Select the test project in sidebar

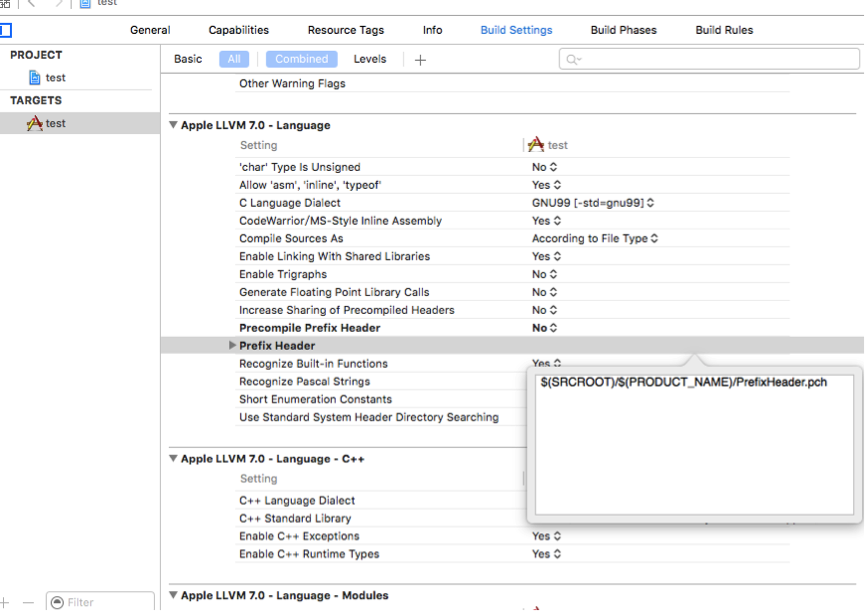[55, 78]
